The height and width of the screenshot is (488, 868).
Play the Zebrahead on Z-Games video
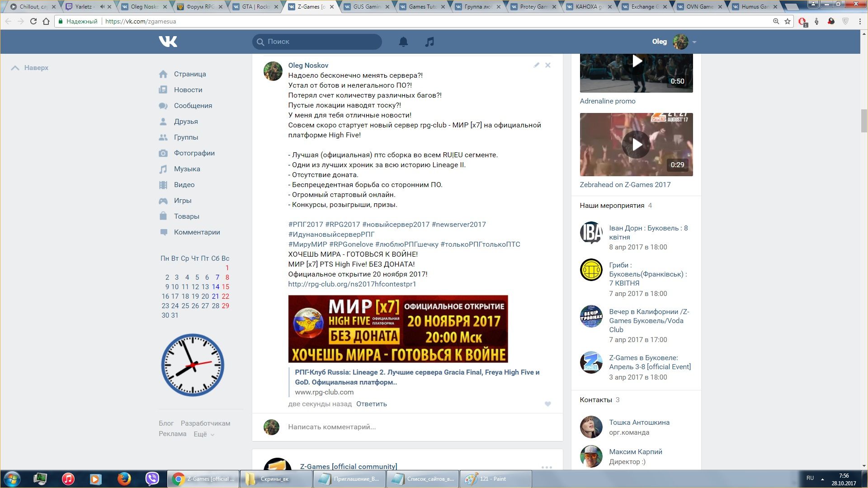(636, 145)
